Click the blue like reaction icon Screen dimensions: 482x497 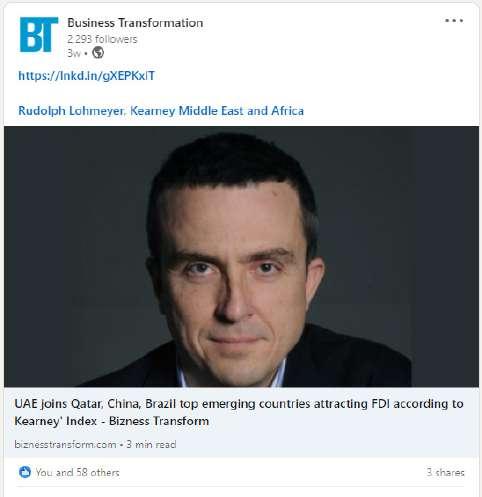25,472
